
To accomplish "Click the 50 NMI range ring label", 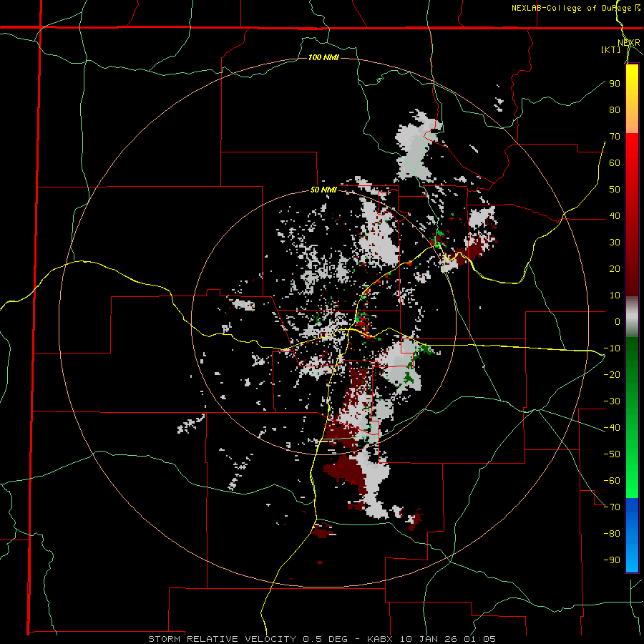I will [323, 190].
